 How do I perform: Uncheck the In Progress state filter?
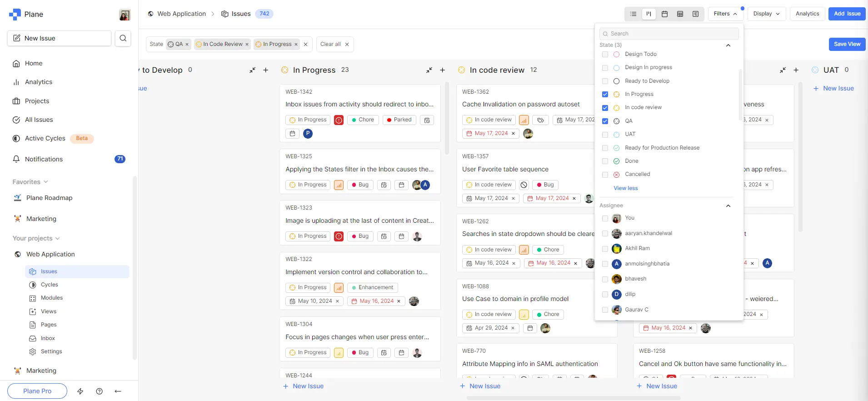605,94
